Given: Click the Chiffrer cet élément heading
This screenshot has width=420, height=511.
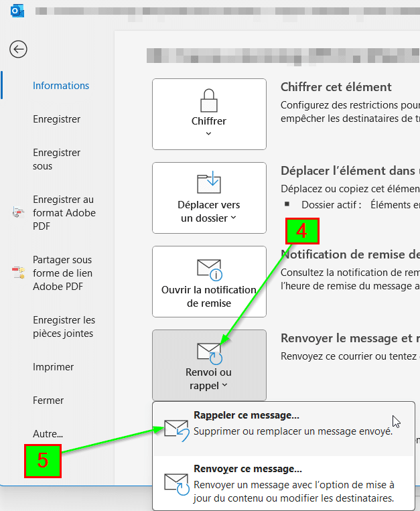Looking at the screenshot, I should (336, 87).
